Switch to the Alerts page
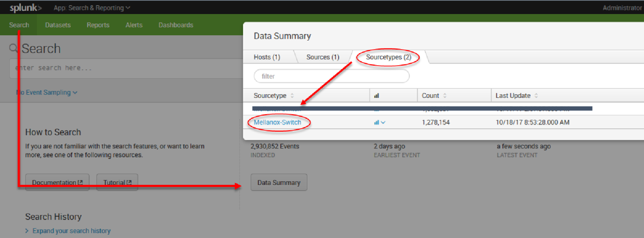 [x=134, y=25]
